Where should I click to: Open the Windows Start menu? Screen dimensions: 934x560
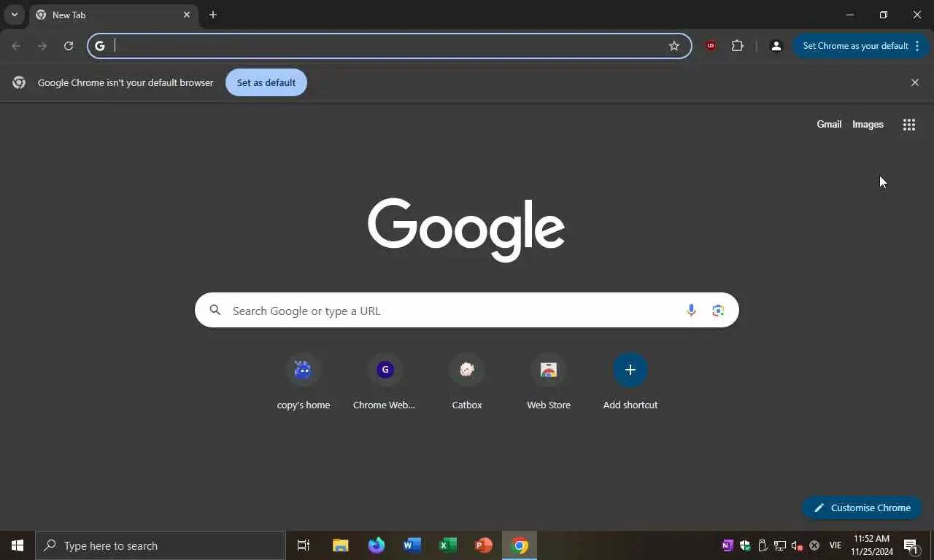point(18,545)
